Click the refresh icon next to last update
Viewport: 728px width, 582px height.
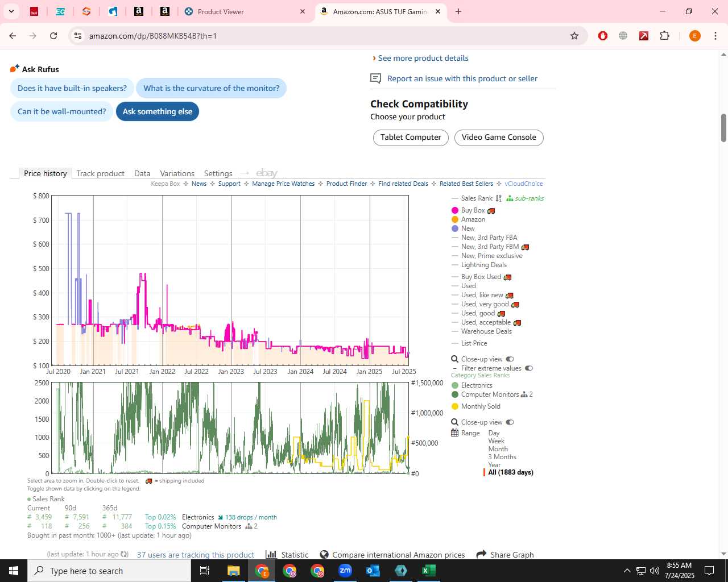[125, 554]
